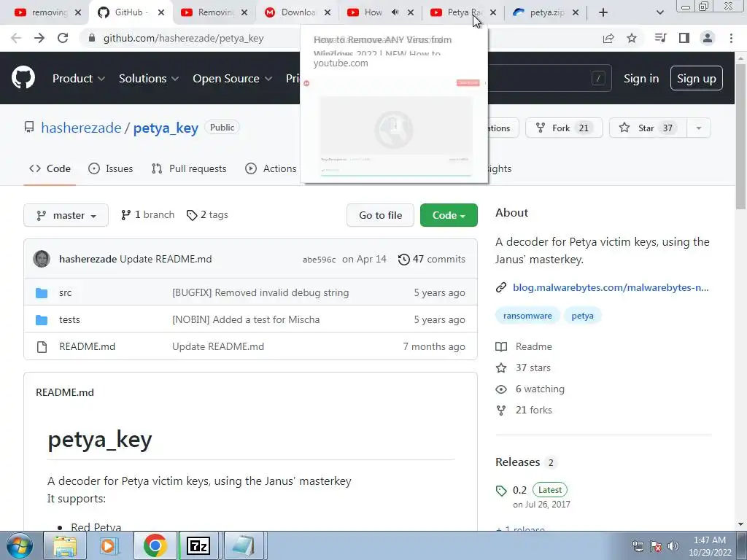Expand the Product navigation dropdown

(79, 78)
